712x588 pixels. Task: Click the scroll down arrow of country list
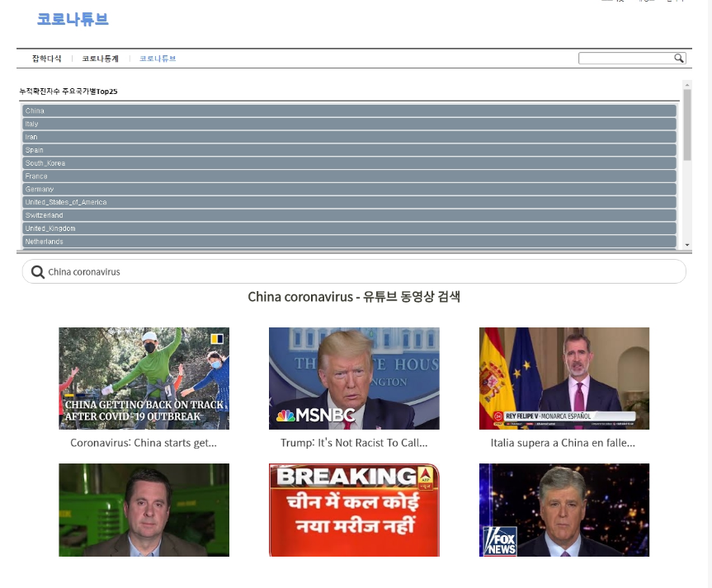pyautogui.click(x=687, y=245)
